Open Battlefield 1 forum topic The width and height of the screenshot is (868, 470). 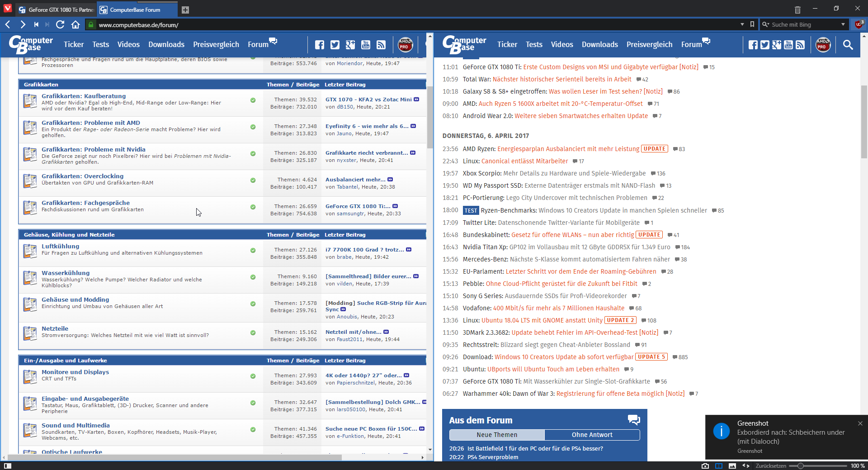point(535,449)
